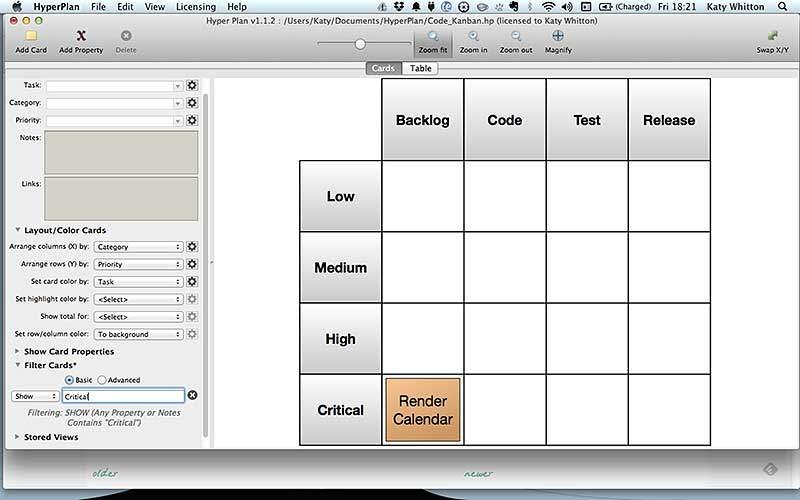
Task: Switch to the Table tab
Action: (x=420, y=69)
